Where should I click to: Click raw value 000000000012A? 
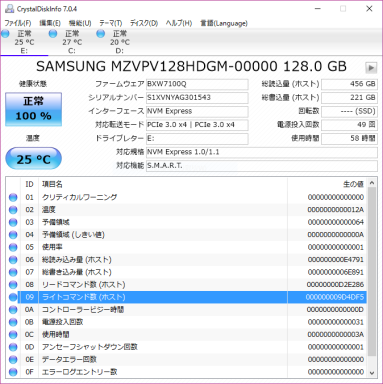pyautogui.click(x=336, y=210)
